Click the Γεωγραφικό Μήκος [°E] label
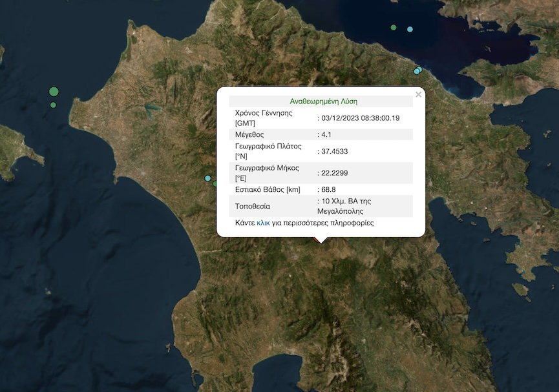559x392 pixels. 267,173
